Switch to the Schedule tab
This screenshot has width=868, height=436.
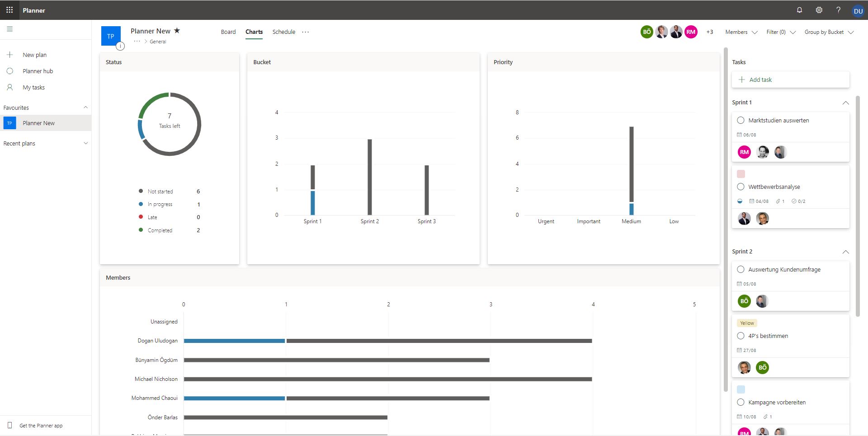(283, 32)
